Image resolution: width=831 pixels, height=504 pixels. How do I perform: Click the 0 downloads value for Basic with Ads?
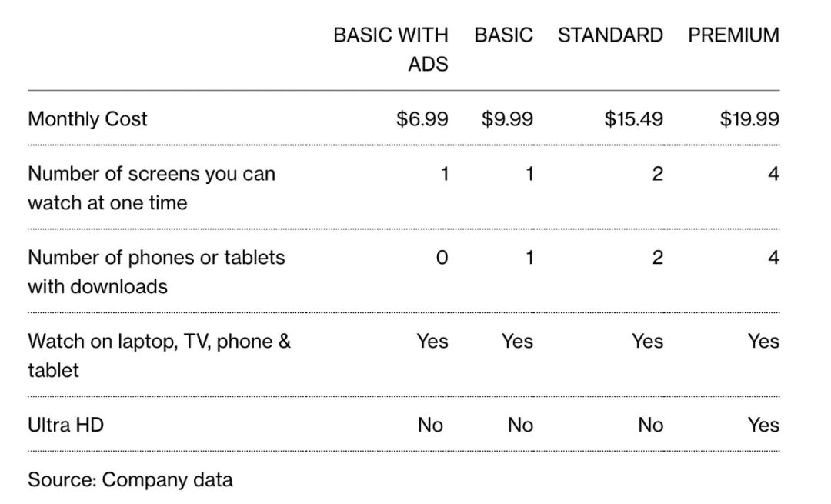tap(442, 257)
